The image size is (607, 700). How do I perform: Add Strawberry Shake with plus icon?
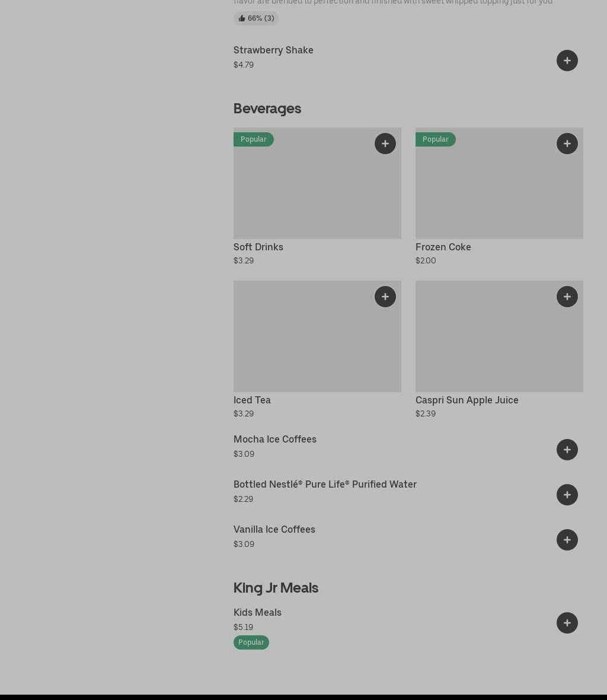point(567,61)
